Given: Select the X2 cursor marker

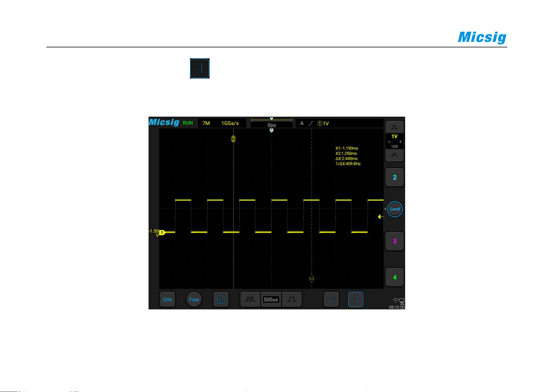Looking at the screenshot, I should [312, 279].
